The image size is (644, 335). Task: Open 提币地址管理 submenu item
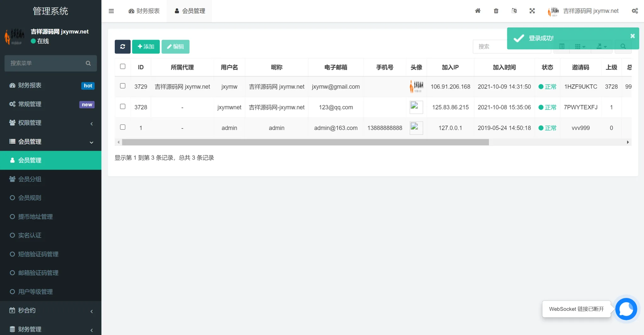tap(50, 217)
